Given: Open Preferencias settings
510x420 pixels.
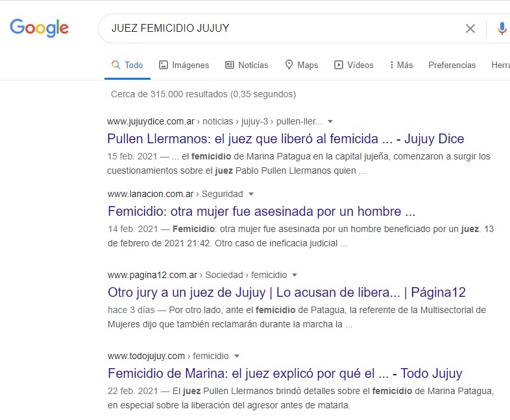Looking at the screenshot, I should 452,65.
